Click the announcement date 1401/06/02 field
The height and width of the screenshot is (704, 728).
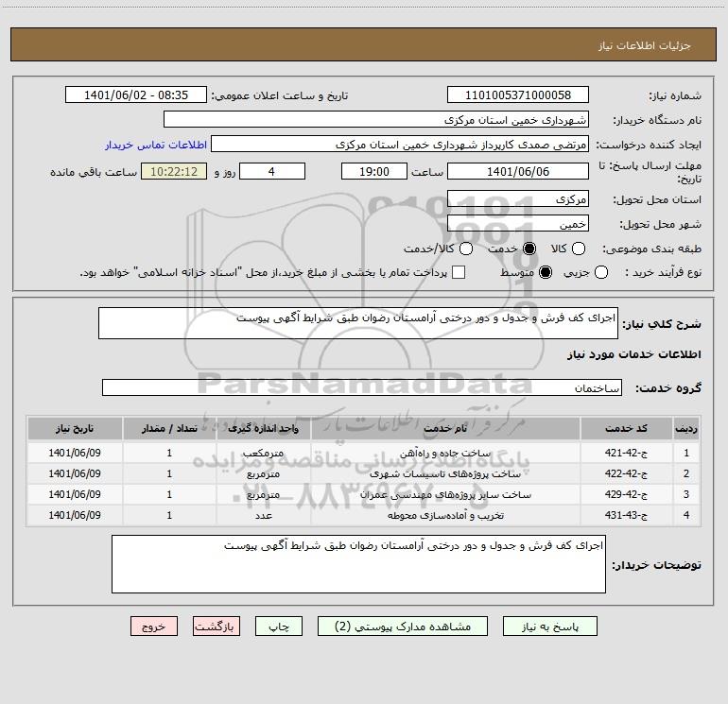coord(136,95)
